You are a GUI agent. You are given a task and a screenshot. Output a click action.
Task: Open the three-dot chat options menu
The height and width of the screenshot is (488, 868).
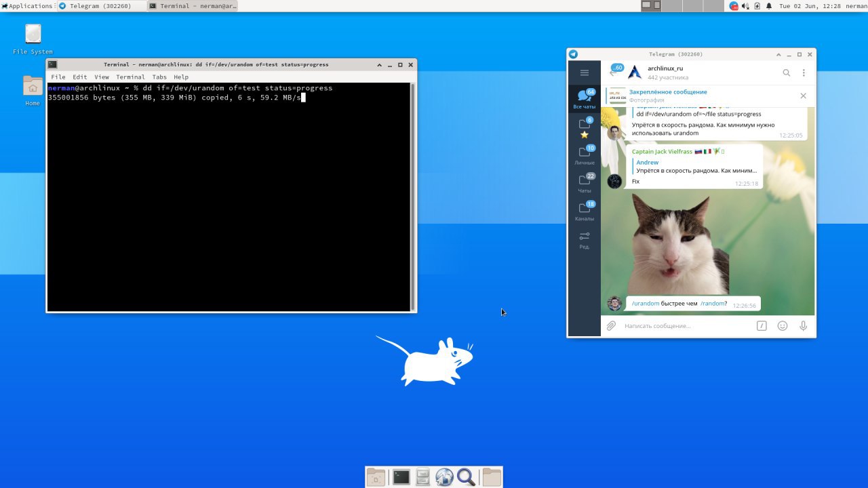pyautogui.click(x=804, y=73)
